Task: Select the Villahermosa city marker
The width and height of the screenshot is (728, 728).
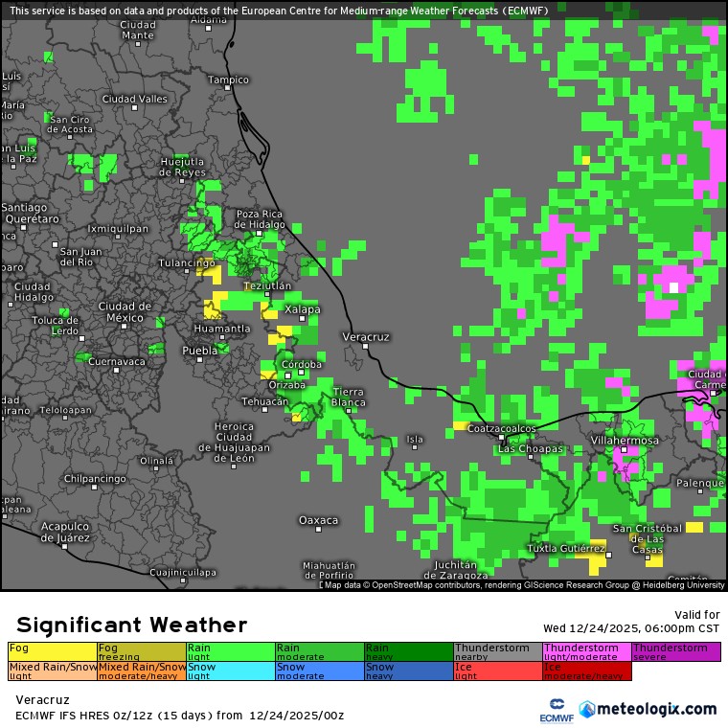Action: (624, 450)
